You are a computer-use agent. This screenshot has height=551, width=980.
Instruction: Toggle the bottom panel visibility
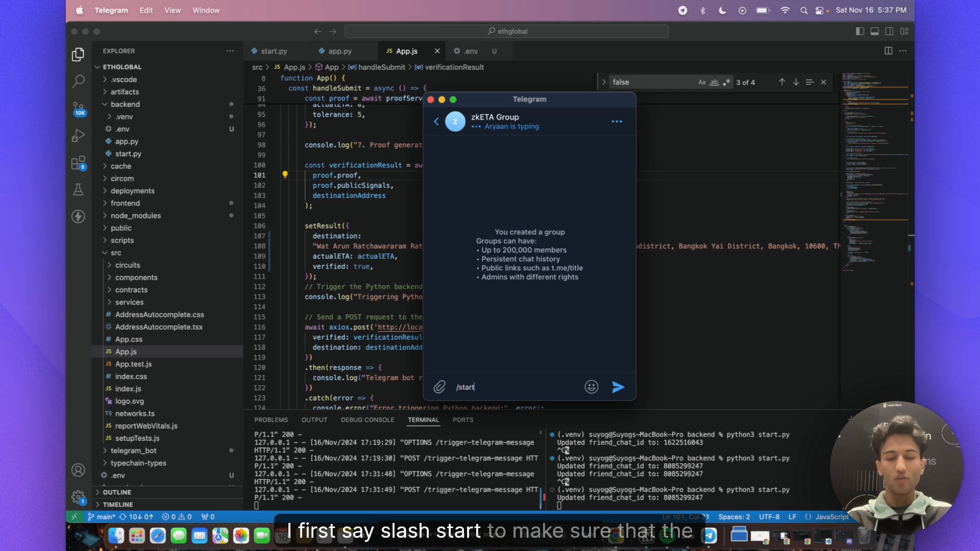point(874,32)
